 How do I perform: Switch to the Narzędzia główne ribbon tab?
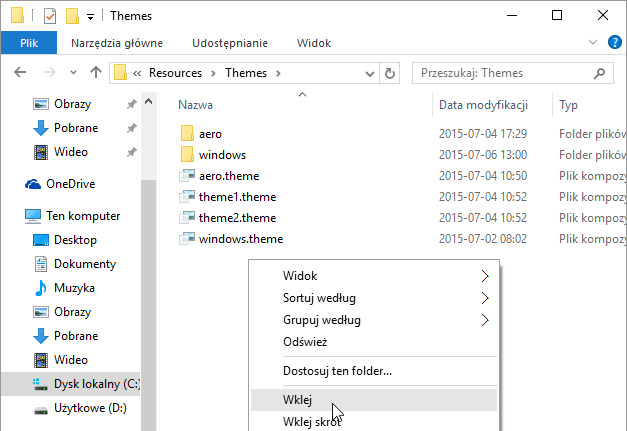point(117,43)
